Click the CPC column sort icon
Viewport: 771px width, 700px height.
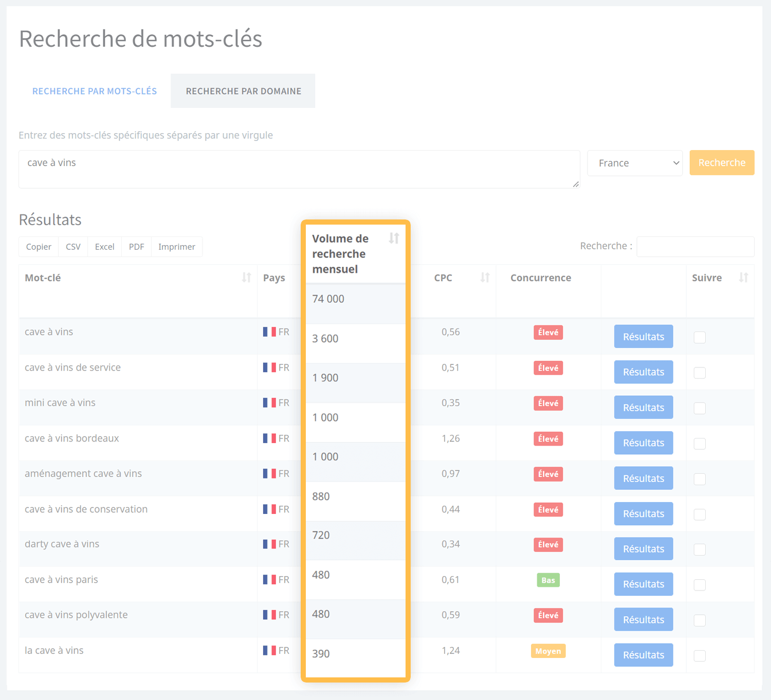point(485,278)
